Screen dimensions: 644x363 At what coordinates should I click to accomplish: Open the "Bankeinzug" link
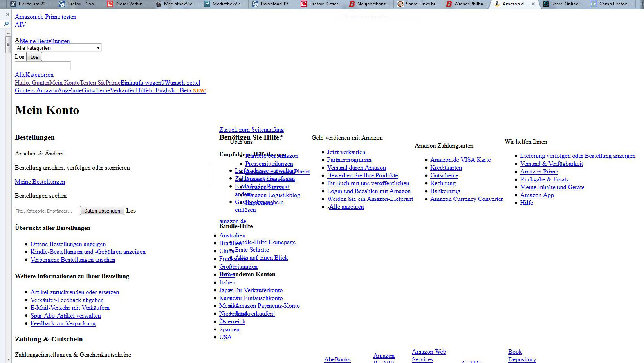click(445, 191)
